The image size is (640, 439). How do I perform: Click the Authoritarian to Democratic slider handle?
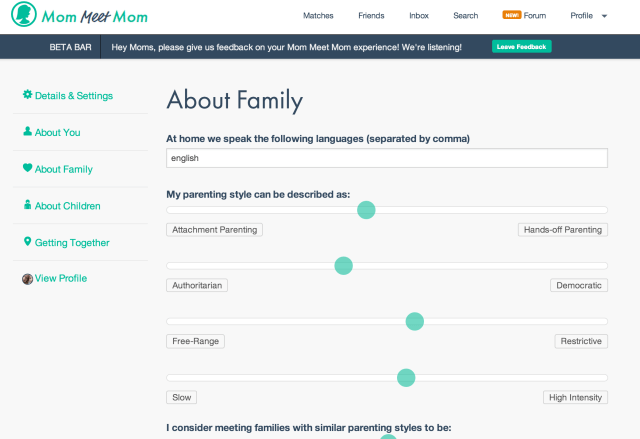[343, 266]
